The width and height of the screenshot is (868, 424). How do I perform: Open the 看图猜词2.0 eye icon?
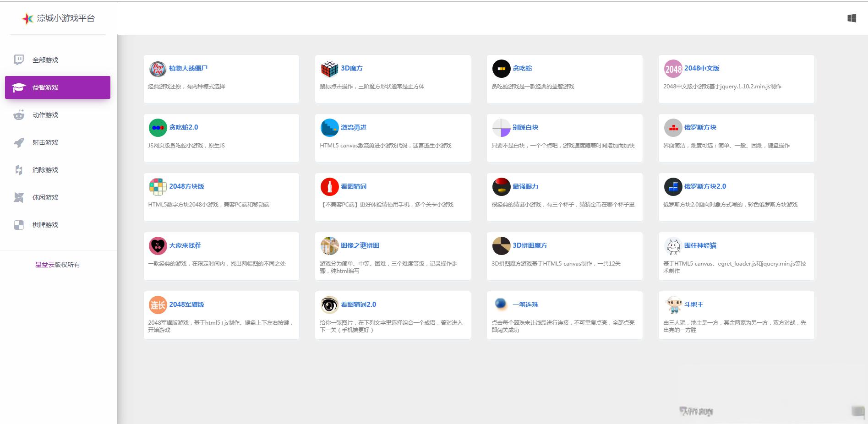(x=329, y=305)
